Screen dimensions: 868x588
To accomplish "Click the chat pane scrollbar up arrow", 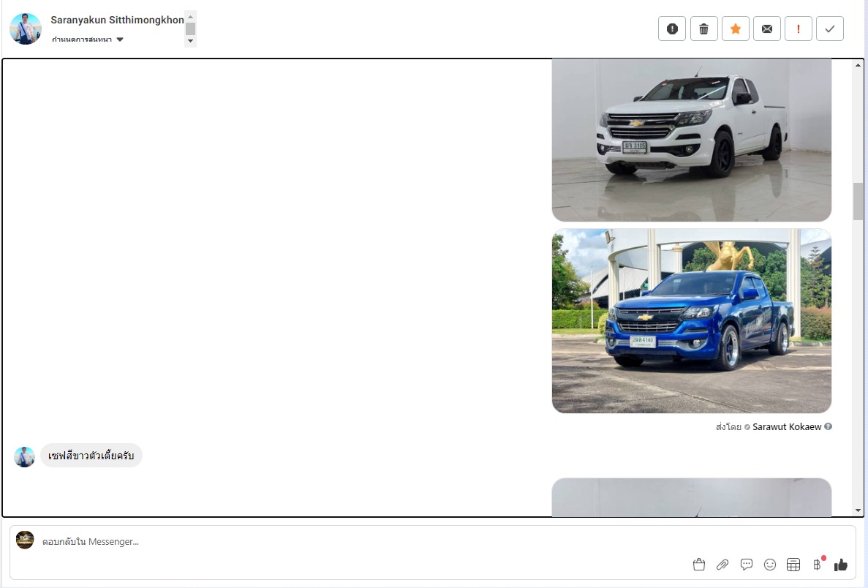I will coord(858,65).
